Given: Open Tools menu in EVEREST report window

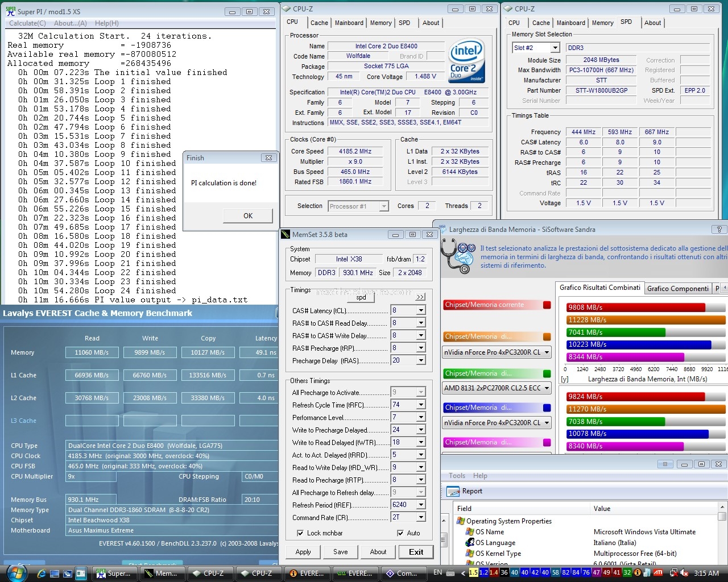Looking at the screenshot, I should point(457,476).
